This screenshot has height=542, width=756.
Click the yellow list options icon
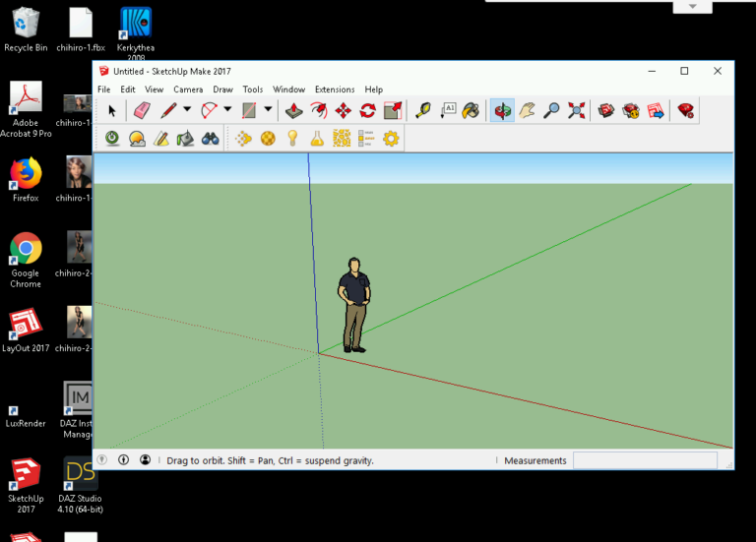(366, 139)
